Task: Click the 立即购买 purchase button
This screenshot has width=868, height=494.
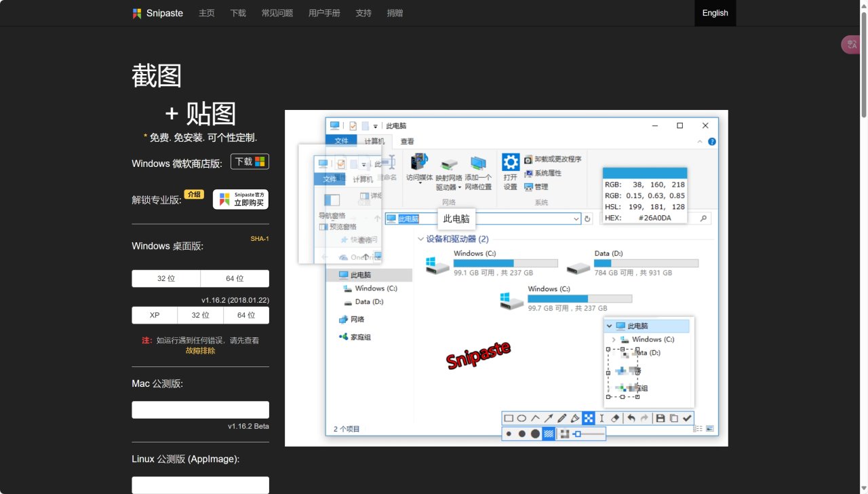Action: coord(241,199)
